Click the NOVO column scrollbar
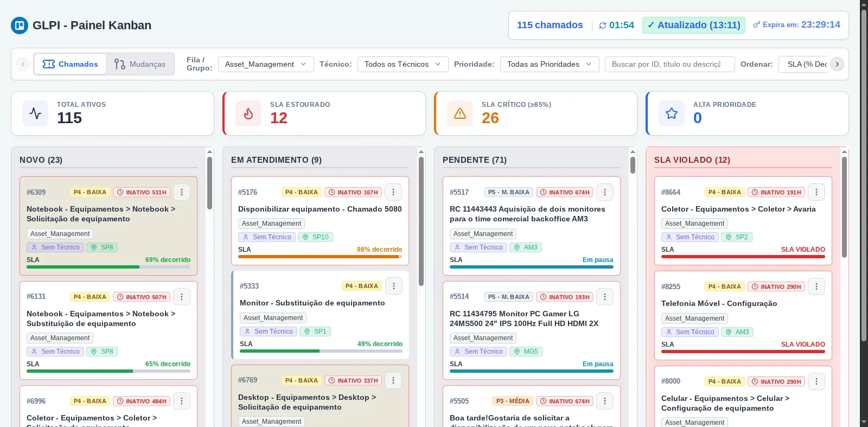The height and width of the screenshot is (427, 868). click(x=209, y=183)
